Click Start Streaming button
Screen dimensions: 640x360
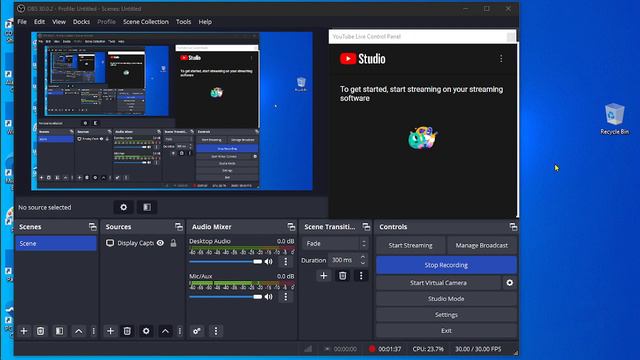click(x=410, y=245)
